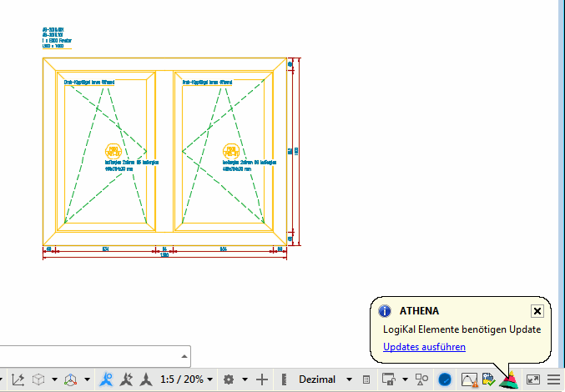Toggle the annotation auto-scale icon
This screenshot has height=392, width=565.
pos(127,379)
